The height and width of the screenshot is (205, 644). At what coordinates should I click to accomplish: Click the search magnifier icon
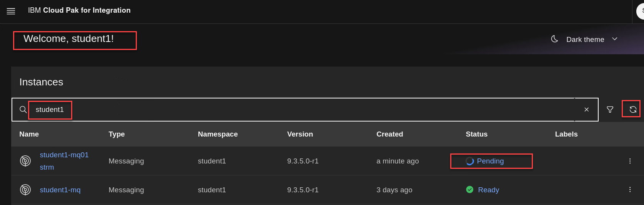(23, 110)
